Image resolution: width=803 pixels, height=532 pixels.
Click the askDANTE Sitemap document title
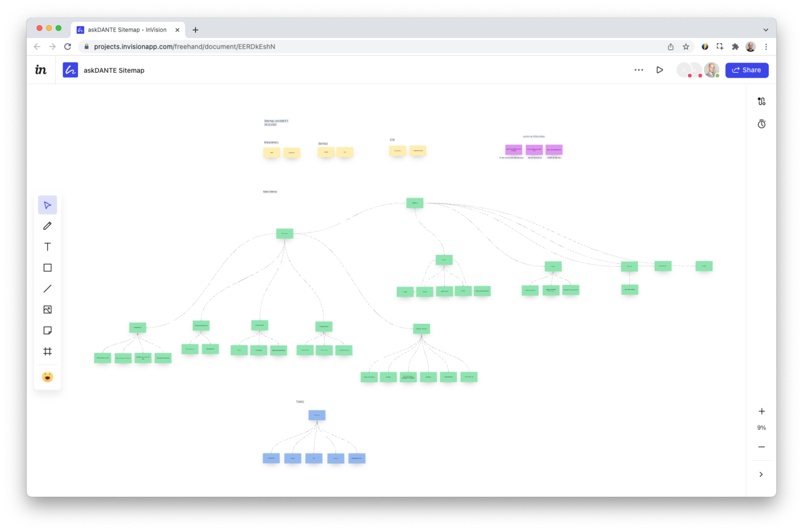[114, 70]
